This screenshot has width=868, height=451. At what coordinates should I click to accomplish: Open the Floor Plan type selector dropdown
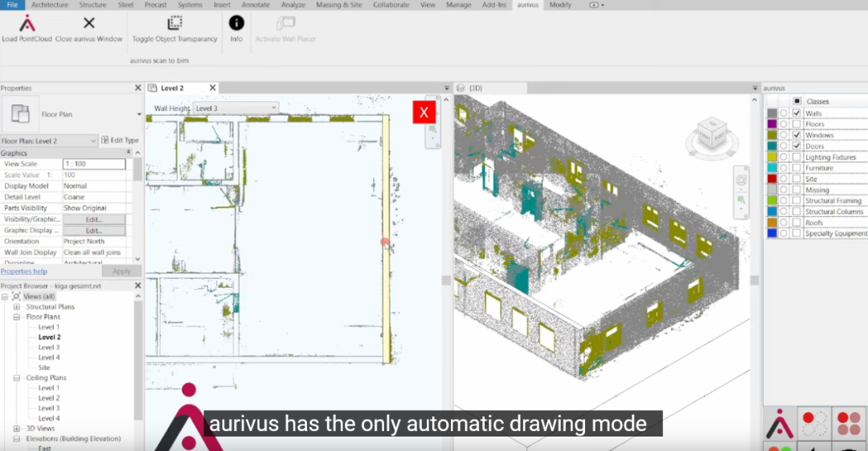point(139,114)
